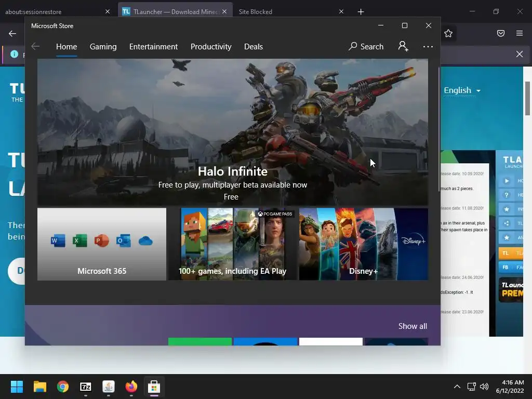The width and height of the screenshot is (532, 399).
Task: Open the Disney+ tile
Action: pyautogui.click(x=363, y=244)
